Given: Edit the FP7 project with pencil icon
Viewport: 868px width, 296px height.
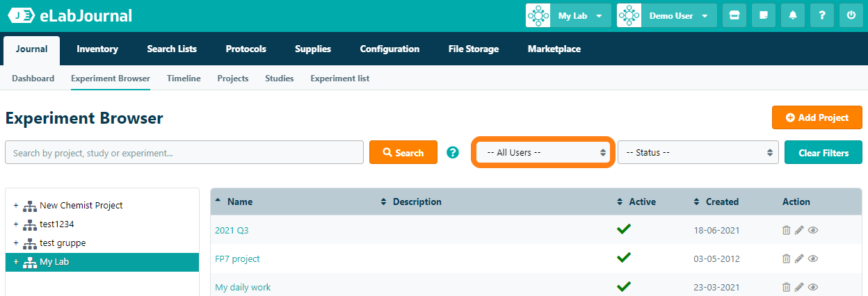Looking at the screenshot, I should click(x=799, y=258).
